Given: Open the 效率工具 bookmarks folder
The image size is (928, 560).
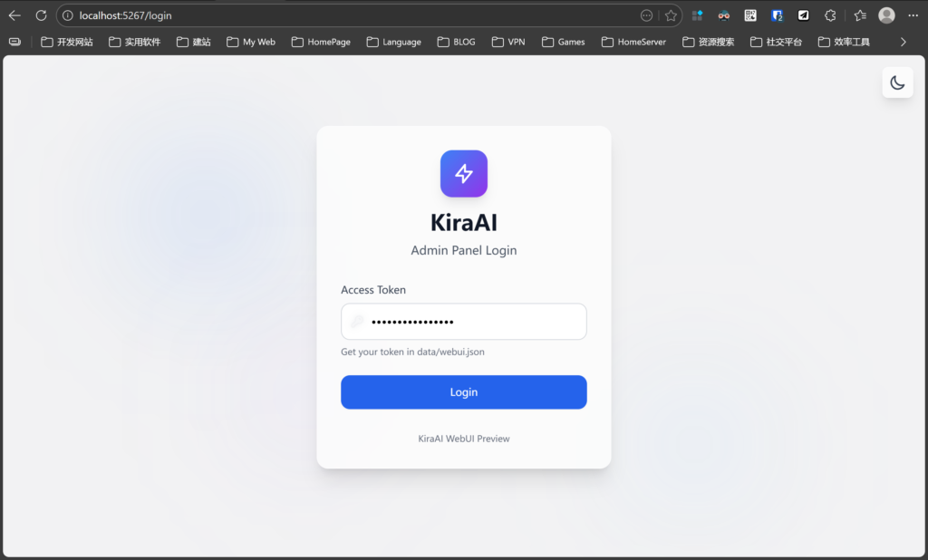Looking at the screenshot, I should [844, 42].
